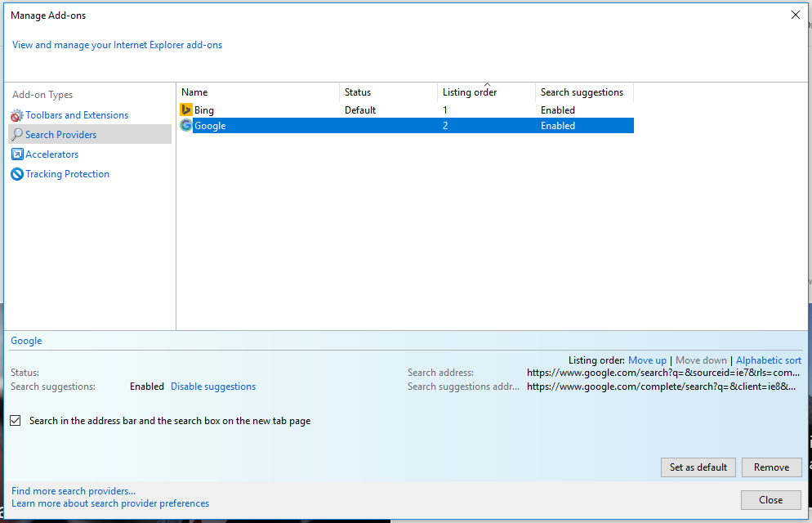Image resolution: width=812 pixels, height=523 pixels.
Task: Open the Accelerators add-on type
Action: [51, 154]
